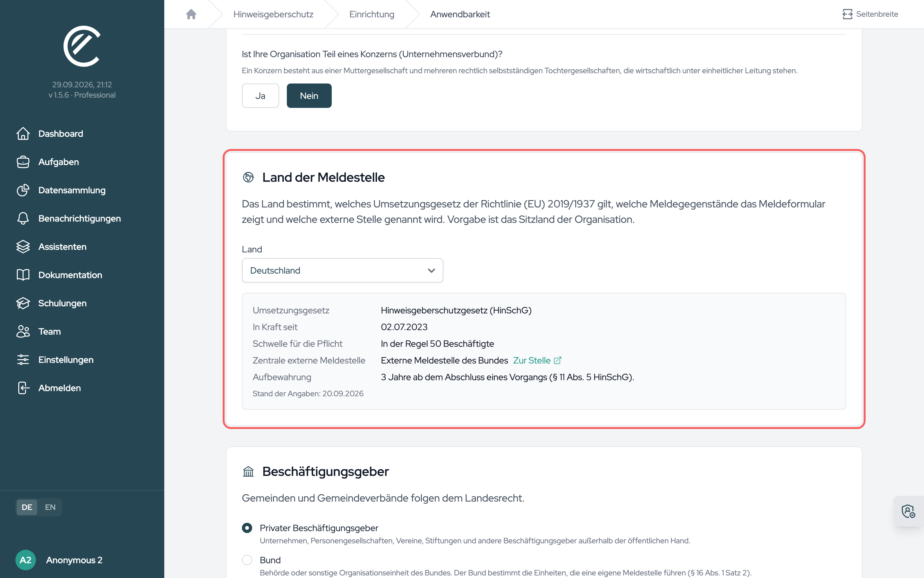This screenshot has height=578, width=924.
Task: Click the Seitenbreite width icon
Action: [x=847, y=14]
